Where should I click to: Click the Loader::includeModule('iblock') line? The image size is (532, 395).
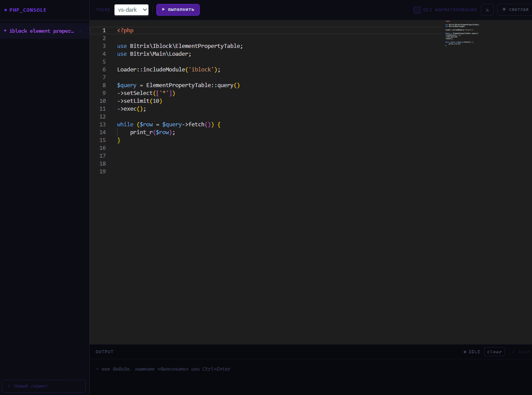tap(169, 70)
